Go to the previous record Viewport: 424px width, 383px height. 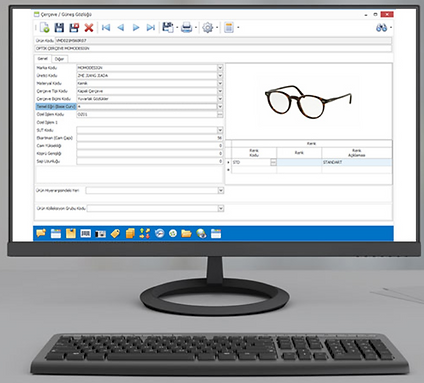(x=121, y=27)
